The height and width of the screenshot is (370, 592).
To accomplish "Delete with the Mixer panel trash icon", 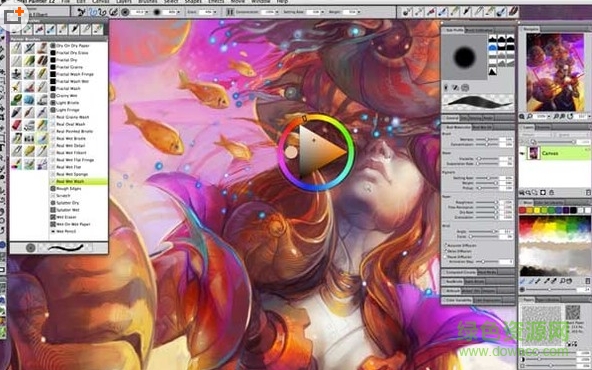I will [587, 281].
